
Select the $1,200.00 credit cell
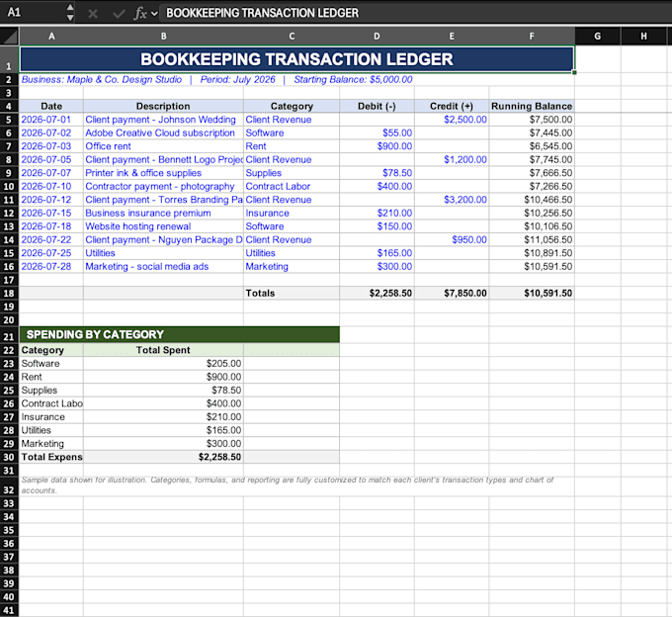coord(452,159)
